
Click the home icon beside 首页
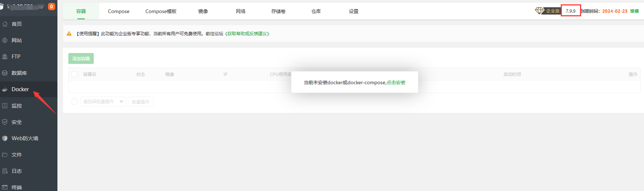[5, 24]
